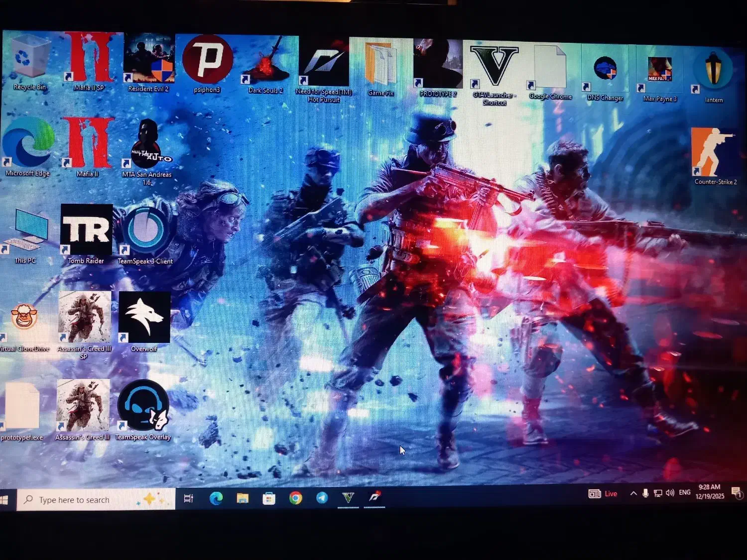Screen dimensions: 747x560
Task: Open the volume control in system tray
Action: pos(670,493)
